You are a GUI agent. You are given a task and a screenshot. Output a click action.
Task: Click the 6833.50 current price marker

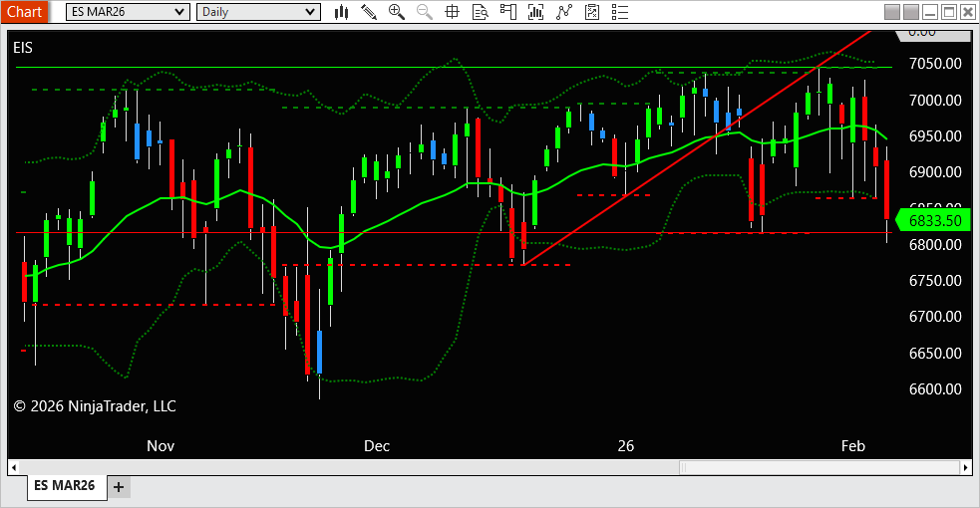(x=933, y=220)
